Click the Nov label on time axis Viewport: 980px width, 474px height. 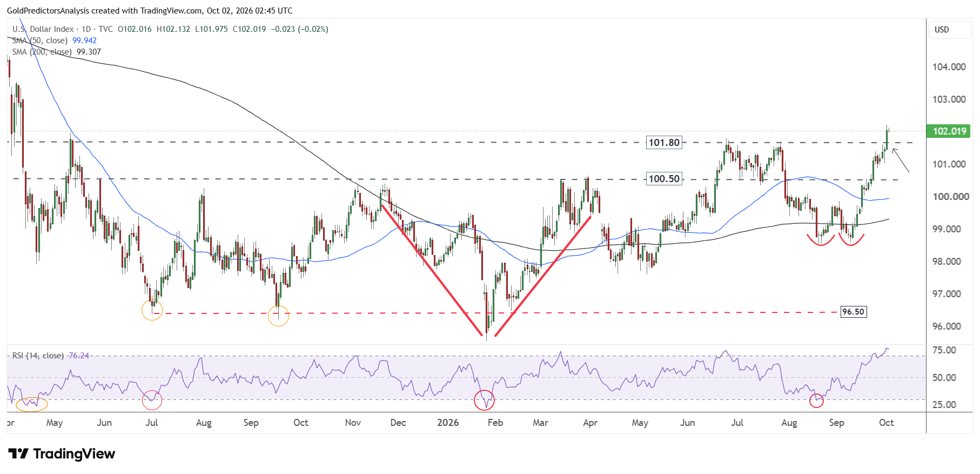click(353, 423)
